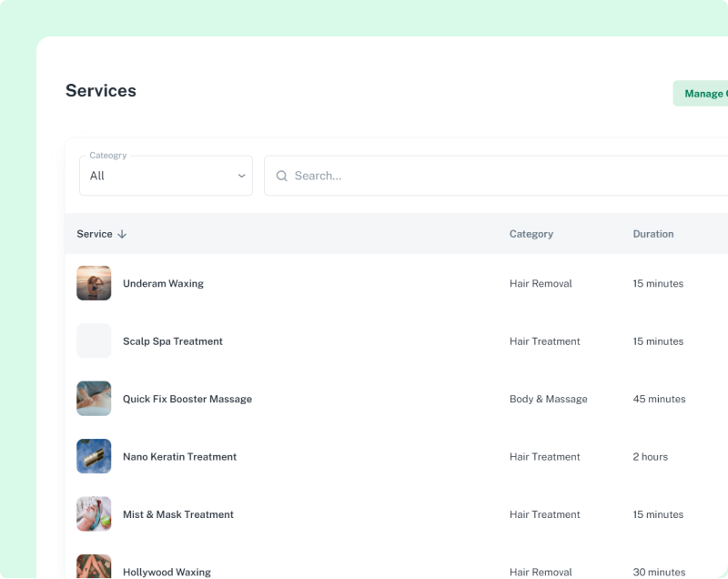
Task: Click the Services page heading
Action: coord(100,90)
